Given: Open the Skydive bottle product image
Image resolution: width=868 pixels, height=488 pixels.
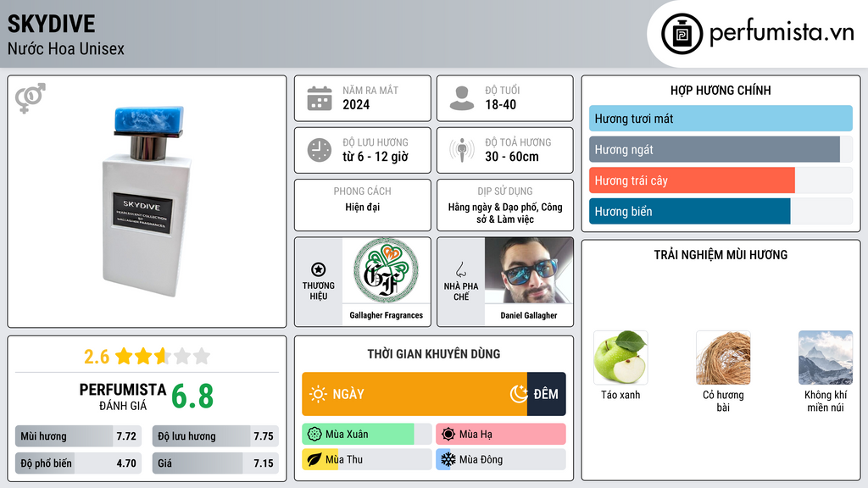Looking at the screenshot, I should [x=147, y=201].
